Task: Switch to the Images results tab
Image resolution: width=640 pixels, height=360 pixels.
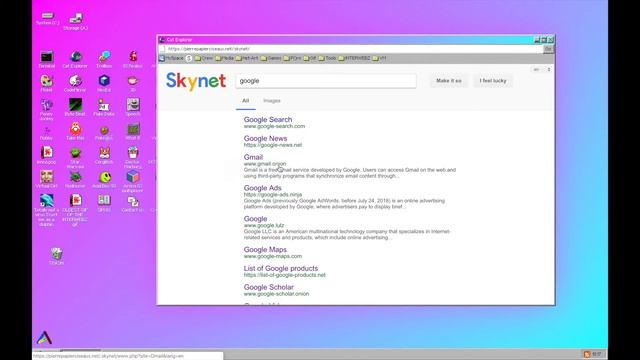Action: 272,101
